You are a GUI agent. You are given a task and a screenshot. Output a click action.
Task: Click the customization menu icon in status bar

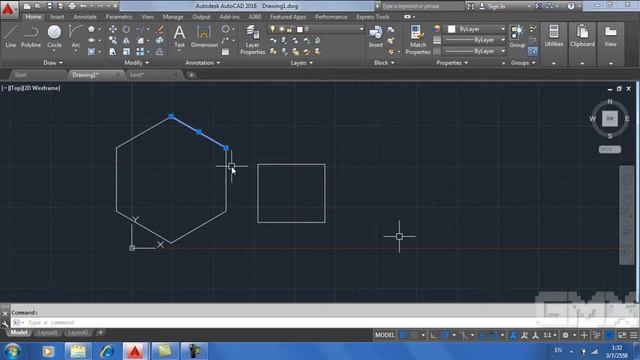633,335
